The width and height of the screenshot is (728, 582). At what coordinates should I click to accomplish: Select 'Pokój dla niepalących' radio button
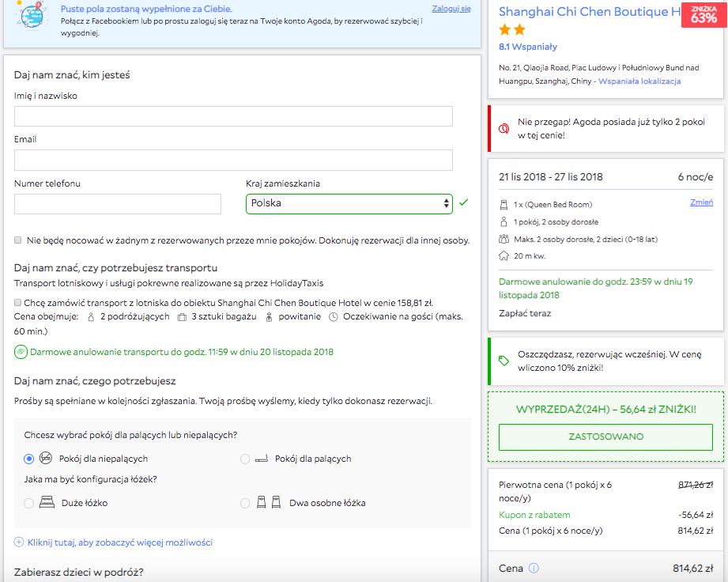[28, 459]
